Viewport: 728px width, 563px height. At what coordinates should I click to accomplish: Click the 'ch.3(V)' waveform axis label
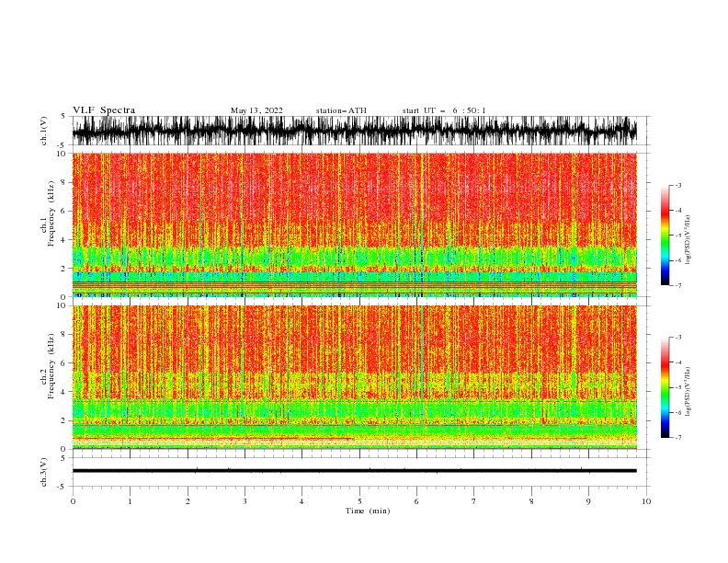(x=44, y=472)
